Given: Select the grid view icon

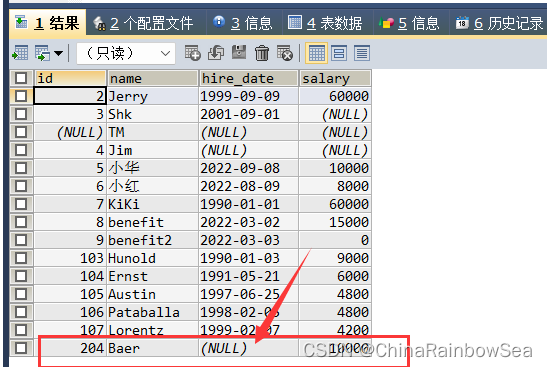Looking at the screenshot, I should pos(316,53).
